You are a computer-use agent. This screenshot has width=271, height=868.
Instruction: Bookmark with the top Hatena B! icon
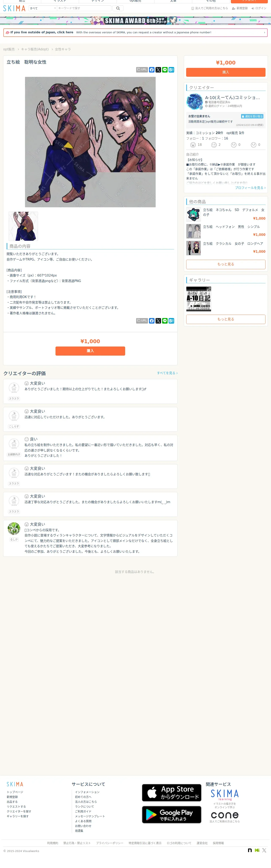[171, 70]
